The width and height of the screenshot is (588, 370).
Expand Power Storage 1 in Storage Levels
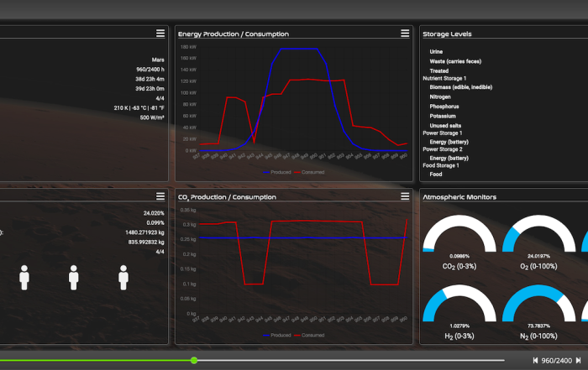pyautogui.click(x=442, y=133)
